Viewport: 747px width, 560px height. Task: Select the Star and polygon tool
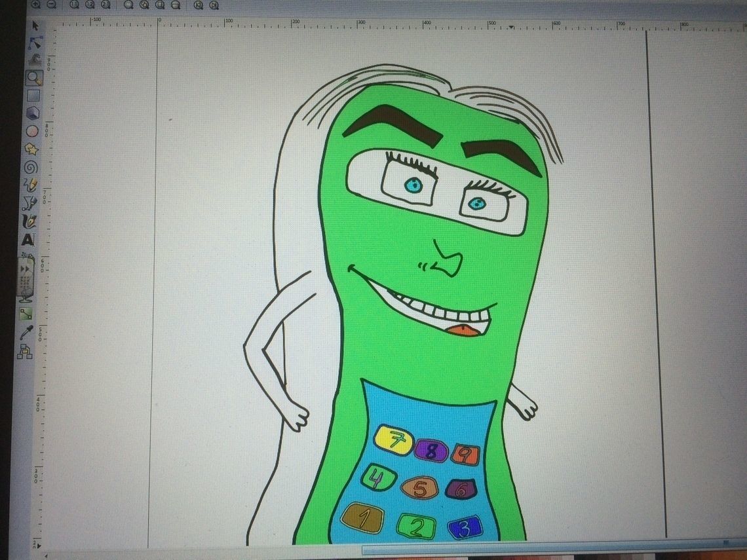tap(31, 149)
